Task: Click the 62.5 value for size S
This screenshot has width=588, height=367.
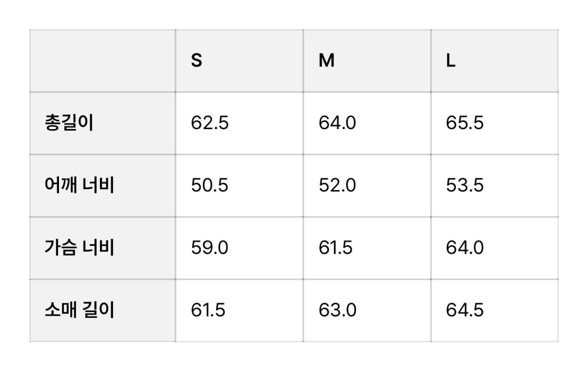Action: click(210, 123)
